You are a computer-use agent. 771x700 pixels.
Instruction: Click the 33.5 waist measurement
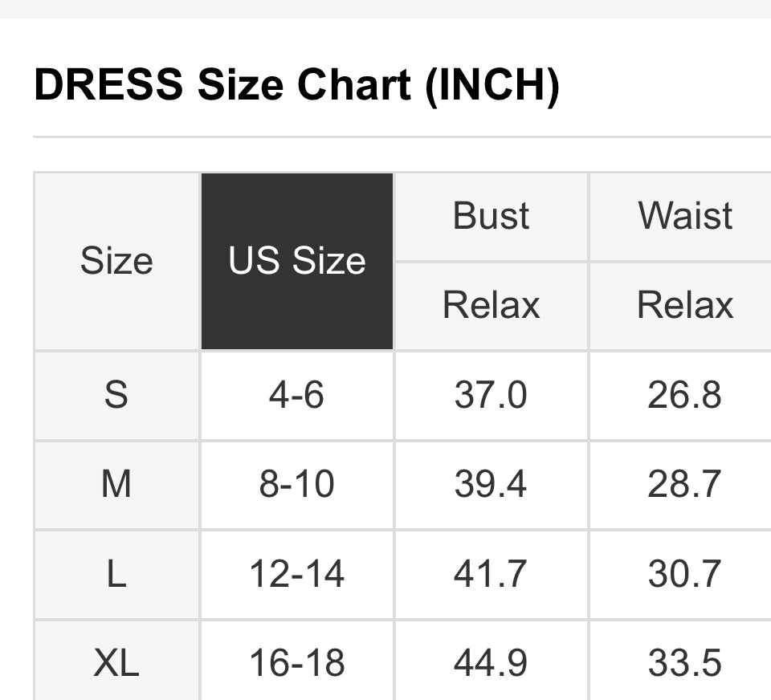point(685,661)
